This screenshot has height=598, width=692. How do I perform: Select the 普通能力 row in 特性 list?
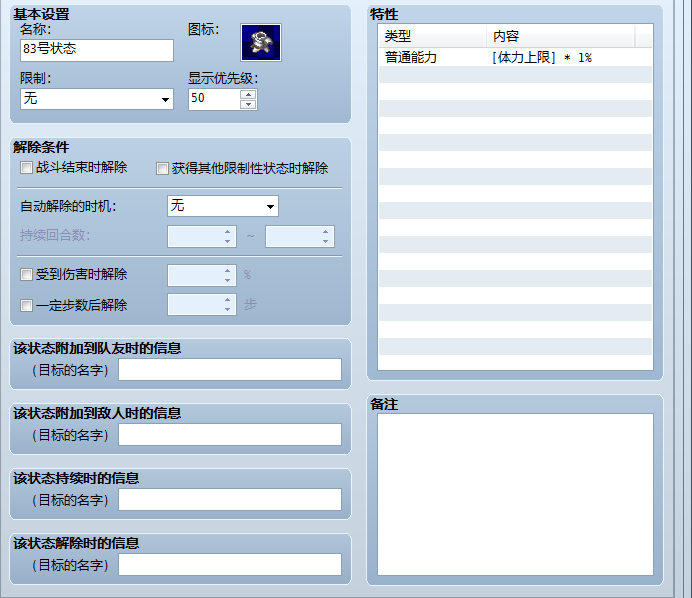515,57
